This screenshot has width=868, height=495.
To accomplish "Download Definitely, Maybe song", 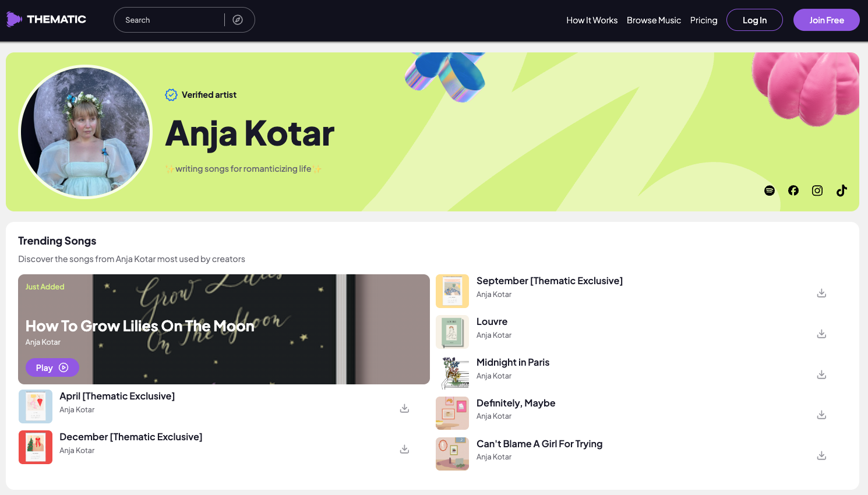I will pyautogui.click(x=821, y=415).
